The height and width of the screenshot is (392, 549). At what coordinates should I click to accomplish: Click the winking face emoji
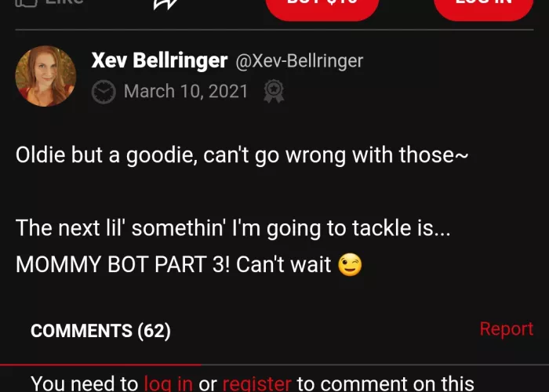(x=350, y=264)
